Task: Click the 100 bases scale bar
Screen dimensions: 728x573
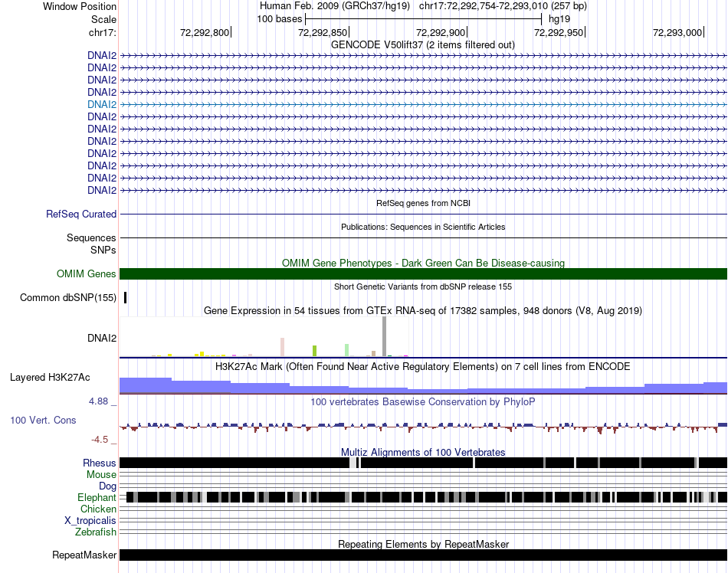Action: [424, 19]
